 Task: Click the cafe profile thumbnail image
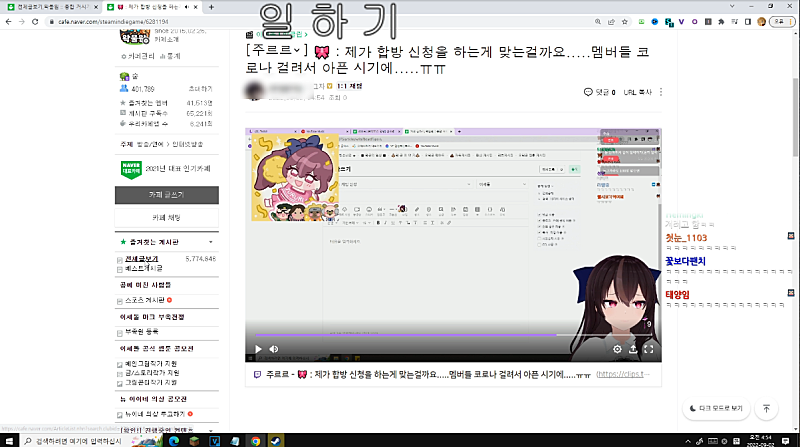[135, 38]
